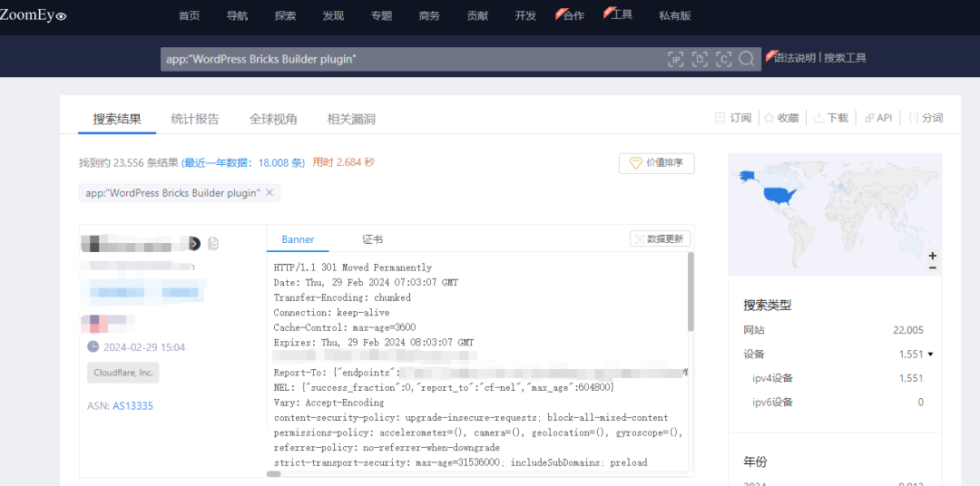
Task: Click the document icon beside blurred host
Action: (x=213, y=244)
